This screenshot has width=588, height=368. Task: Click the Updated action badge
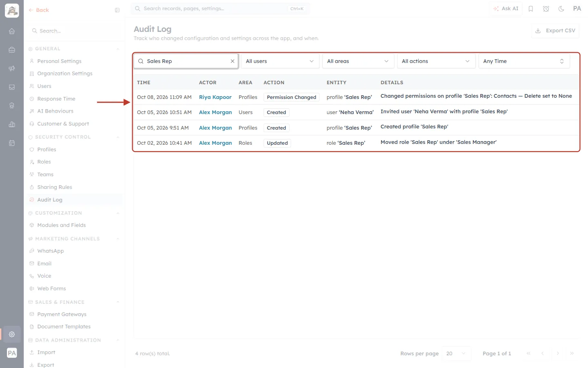coord(277,143)
